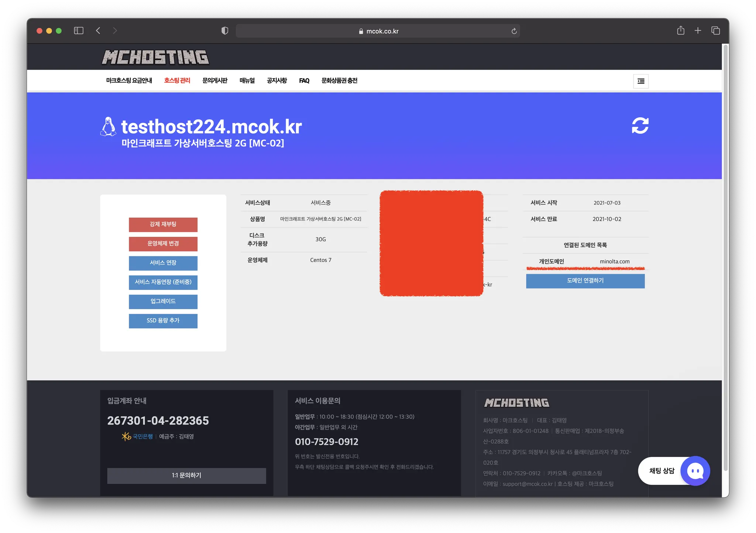The height and width of the screenshot is (533, 756).
Task: Open the FAQ menu item
Action: click(304, 81)
